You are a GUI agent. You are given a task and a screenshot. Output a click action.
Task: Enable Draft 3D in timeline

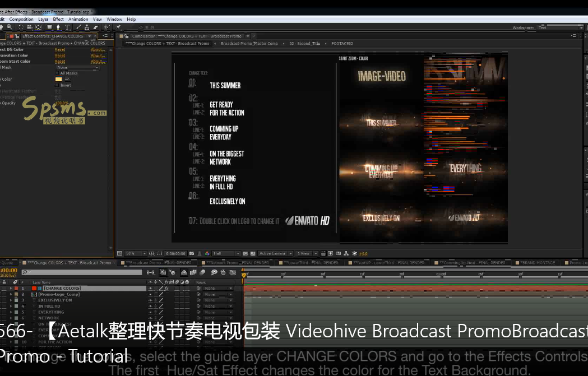click(172, 272)
